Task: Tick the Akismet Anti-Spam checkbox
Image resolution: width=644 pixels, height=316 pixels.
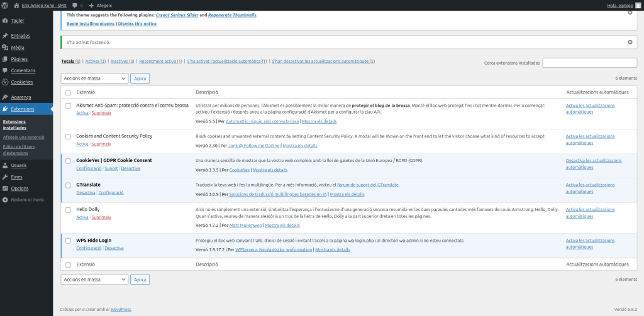Action: (x=69, y=106)
